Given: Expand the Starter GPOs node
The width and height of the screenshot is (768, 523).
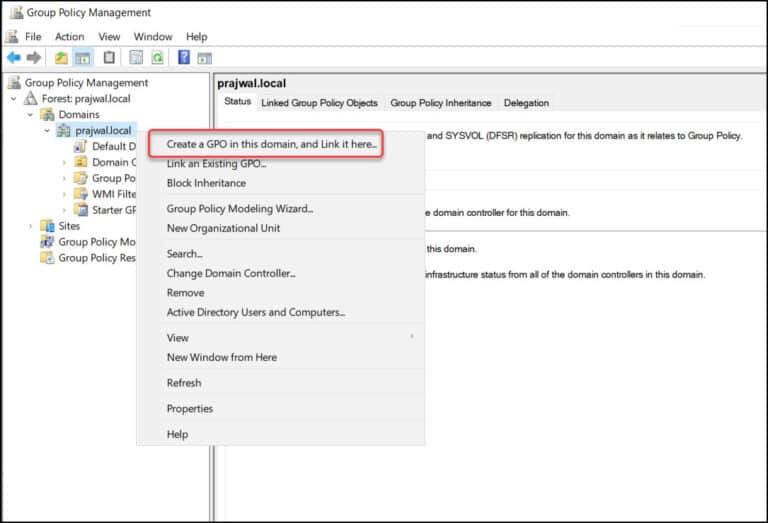Looking at the screenshot, I should pyautogui.click(x=64, y=211).
